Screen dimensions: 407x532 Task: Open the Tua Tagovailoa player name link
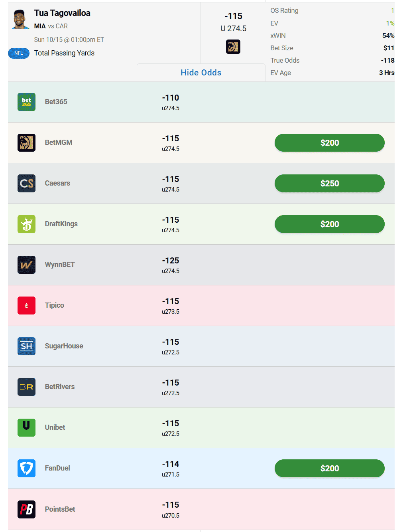click(x=62, y=13)
